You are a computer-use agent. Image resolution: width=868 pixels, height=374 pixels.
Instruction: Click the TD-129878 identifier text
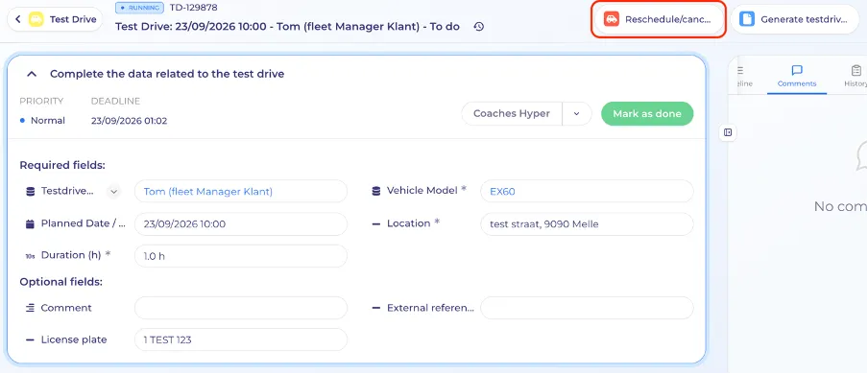194,8
